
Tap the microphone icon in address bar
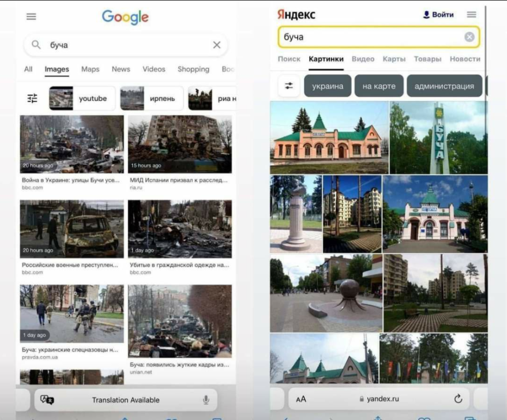[206, 400]
